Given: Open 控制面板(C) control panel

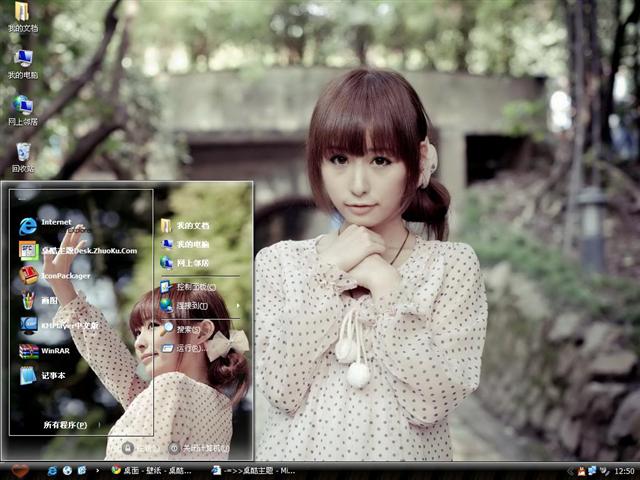Looking at the screenshot, I should [x=188, y=287].
